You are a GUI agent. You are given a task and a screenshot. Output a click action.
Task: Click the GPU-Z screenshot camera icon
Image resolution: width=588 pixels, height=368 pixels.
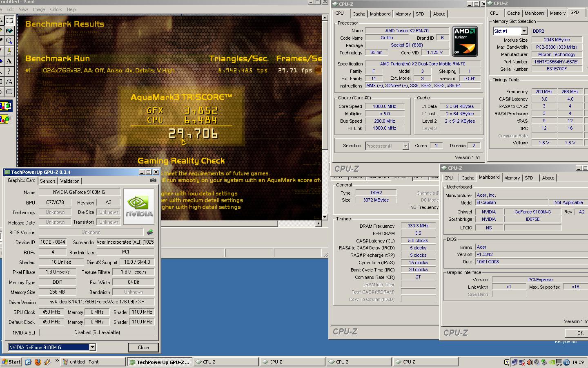click(153, 180)
